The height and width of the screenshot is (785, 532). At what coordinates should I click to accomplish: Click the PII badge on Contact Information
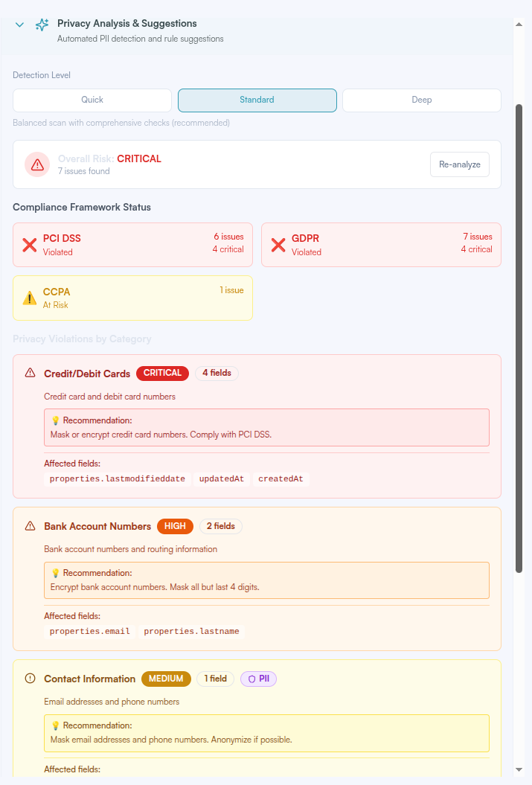pyautogui.click(x=258, y=679)
